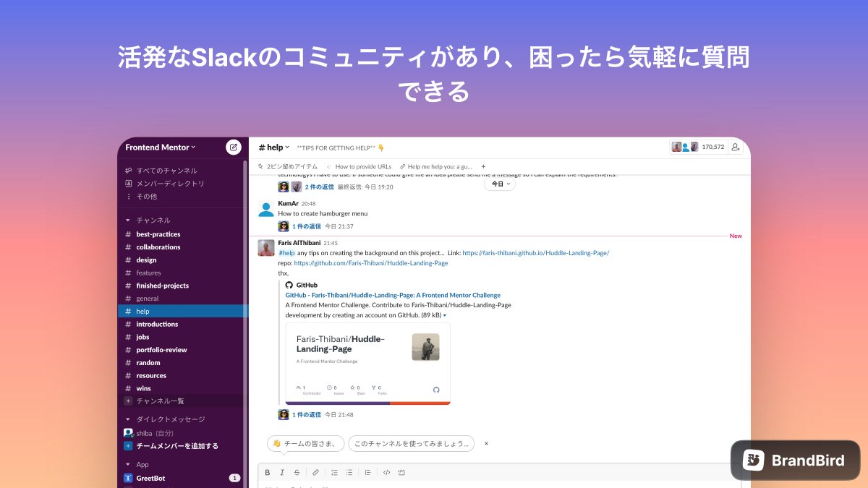The width and height of the screenshot is (868, 488).
Task: Select the help channel in sidebar
Action: 182,312
